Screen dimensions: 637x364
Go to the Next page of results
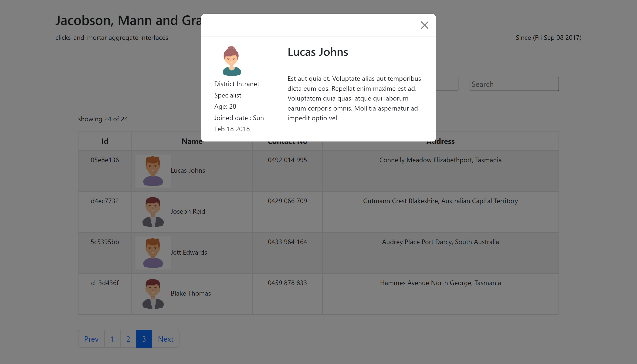click(x=166, y=339)
